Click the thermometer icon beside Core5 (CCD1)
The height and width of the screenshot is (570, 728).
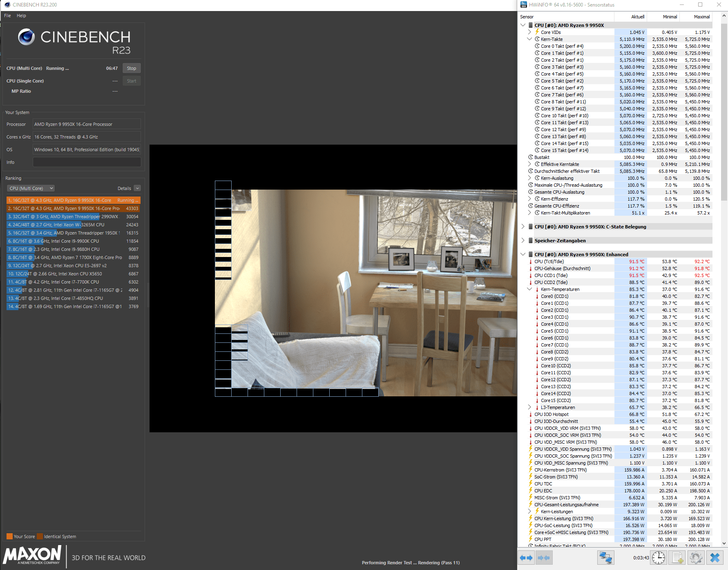tap(537, 331)
